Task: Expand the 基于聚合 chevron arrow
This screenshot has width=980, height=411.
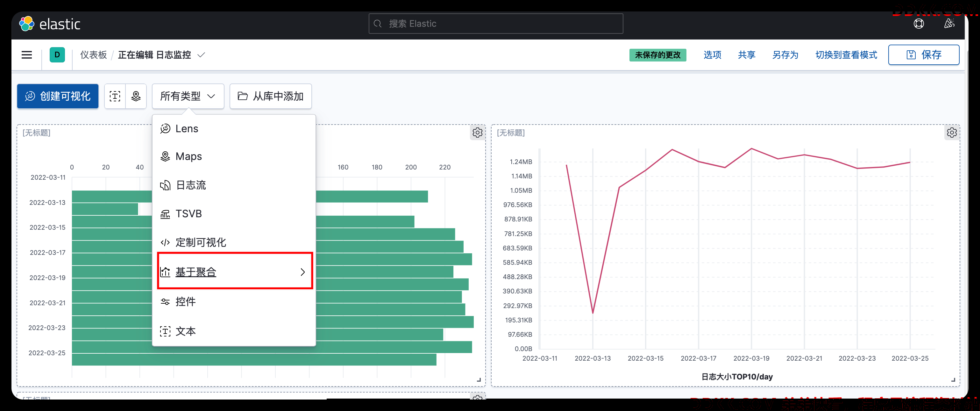Action: [x=302, y=272]
